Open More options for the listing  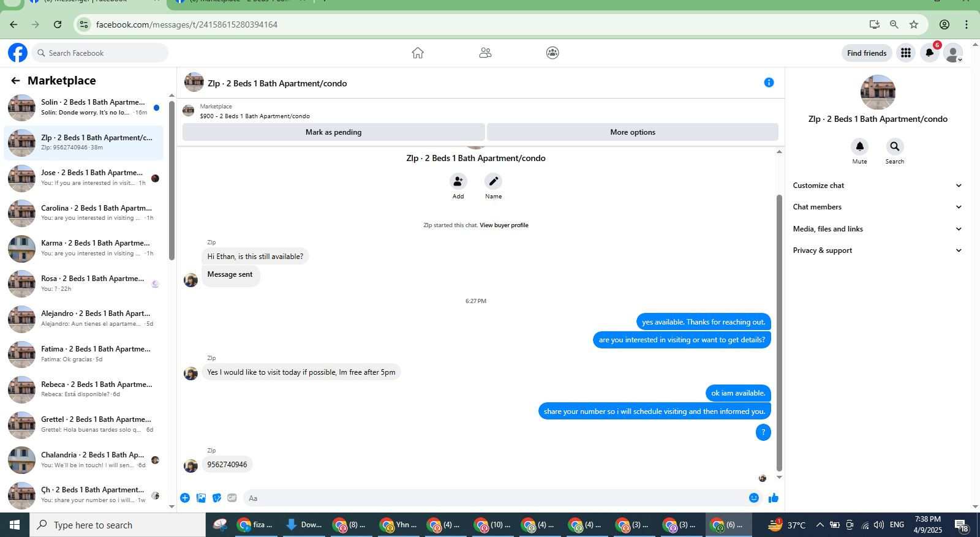pyautogui.click(x=633, y=132)
